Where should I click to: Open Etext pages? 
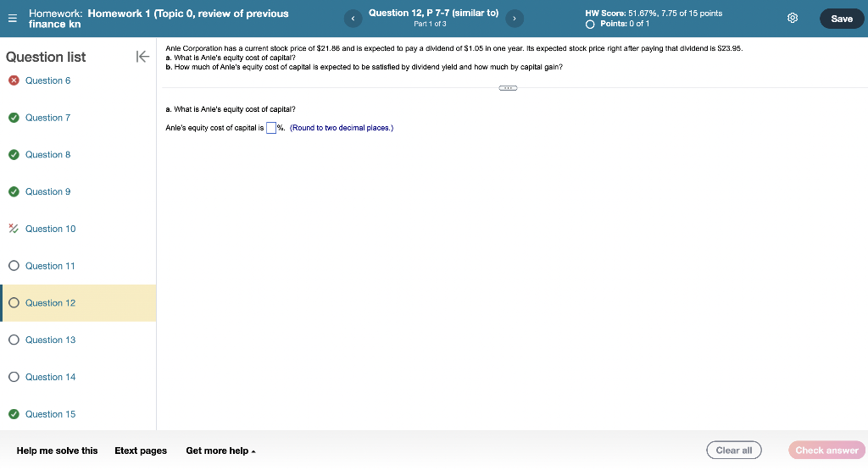[x=141, y=451]
